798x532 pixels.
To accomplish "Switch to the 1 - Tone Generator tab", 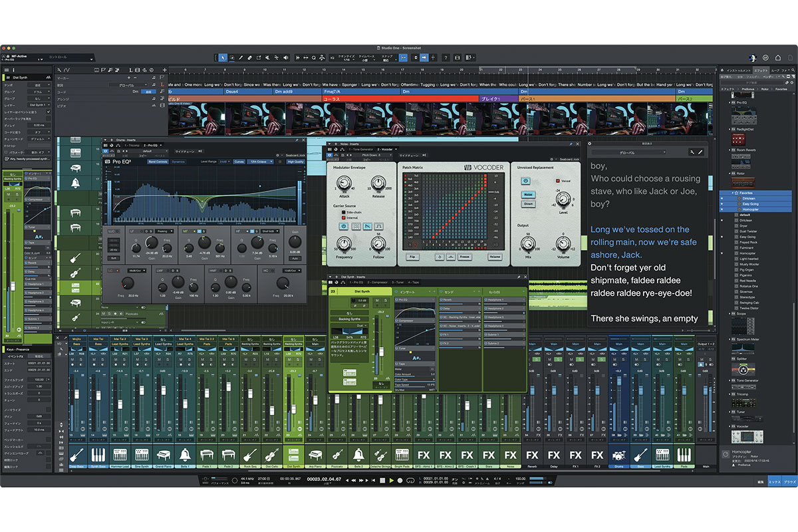I will pyautogui.click(x=360, y=150).
